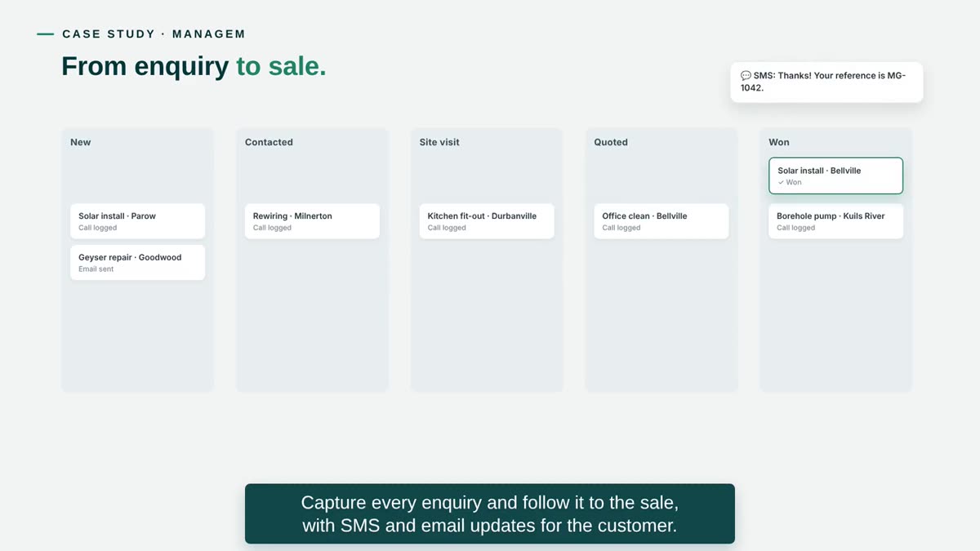The height and width of the screenshot is (551, 980).
Task: Click 'Call logged' under Borehole pump · Kuils River
Action: [796, 228]
